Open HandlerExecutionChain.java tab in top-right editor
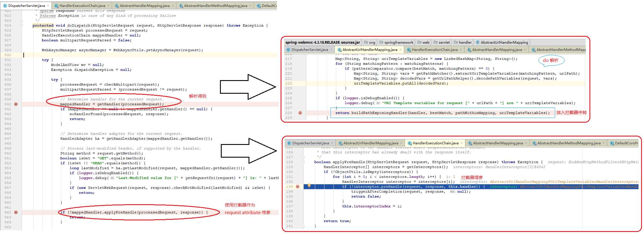The height and width of the screenshot is (234, 644). coord(435,50)
